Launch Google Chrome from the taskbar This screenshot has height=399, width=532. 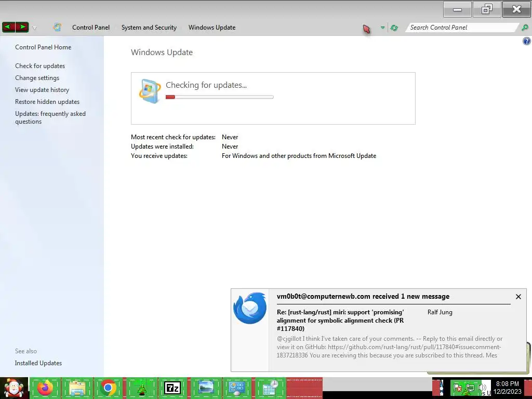(108, 388)
